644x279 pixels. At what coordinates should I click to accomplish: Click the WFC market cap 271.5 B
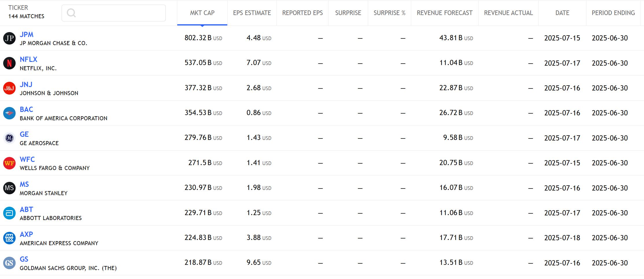205,163
